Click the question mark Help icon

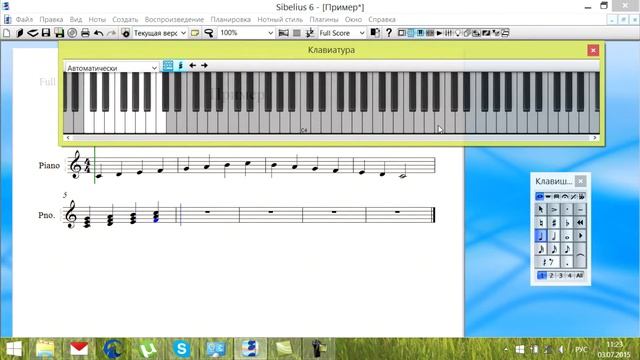coord(389,33)
